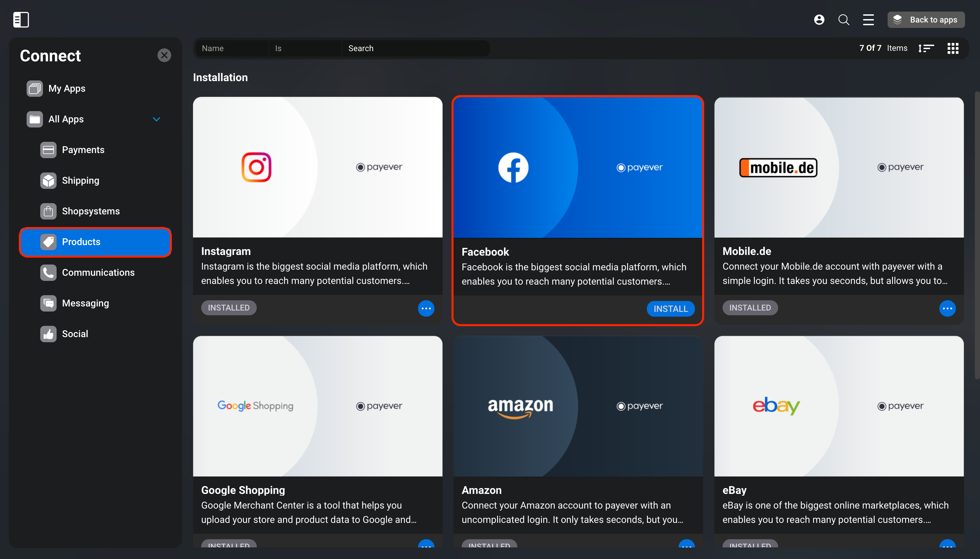Click the Payments card icon
The height and width of the screenshot is (559, 980).
pos(48,150)
